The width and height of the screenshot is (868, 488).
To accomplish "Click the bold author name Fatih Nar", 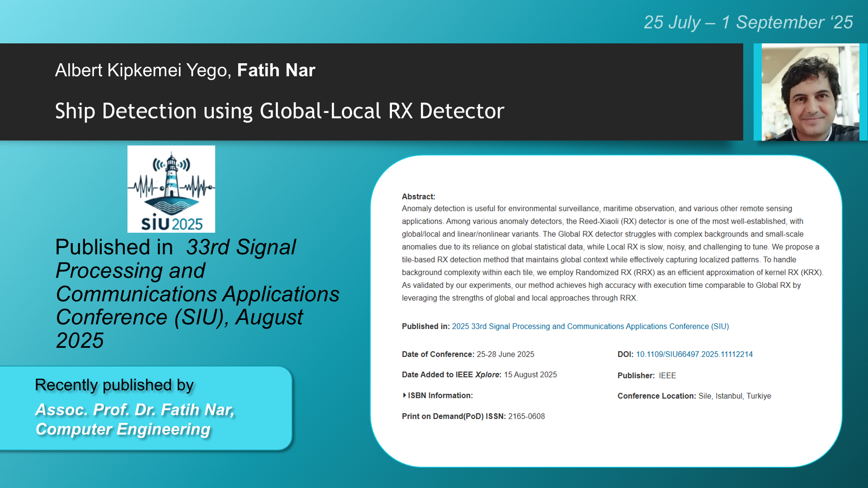I will click(276, 70).
